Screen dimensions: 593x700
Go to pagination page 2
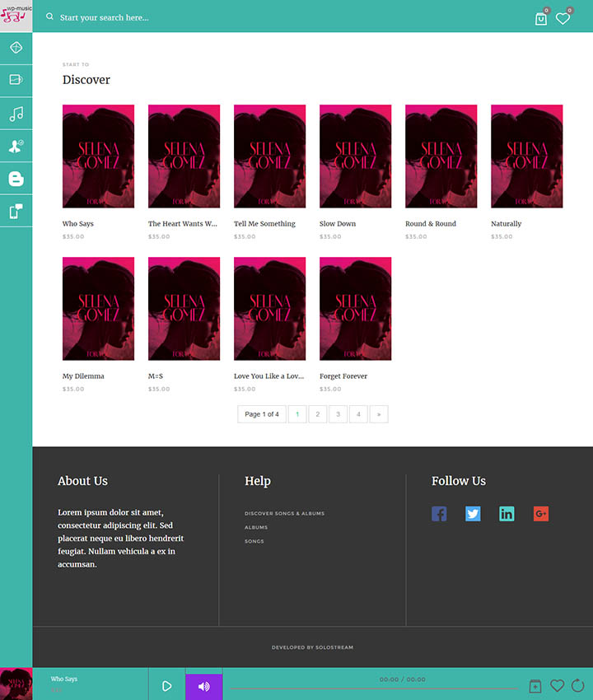point(317,414)
